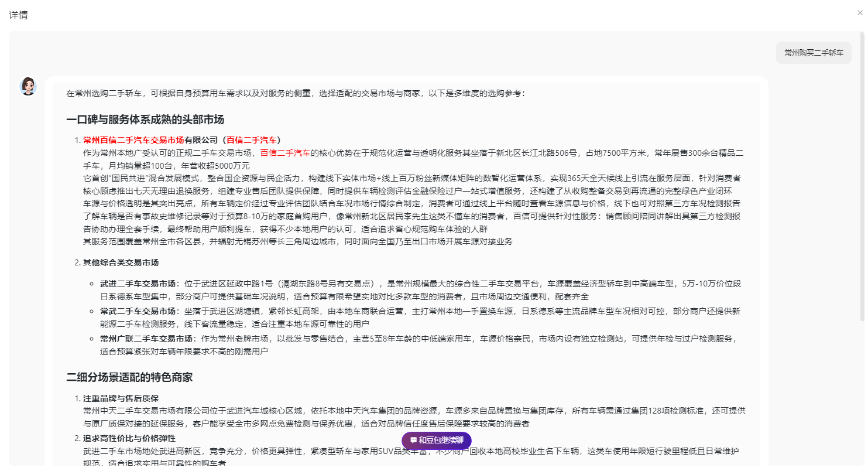
Task: Click bold text 常州广联二手车交易市场
Action: (x=146, y=339)
